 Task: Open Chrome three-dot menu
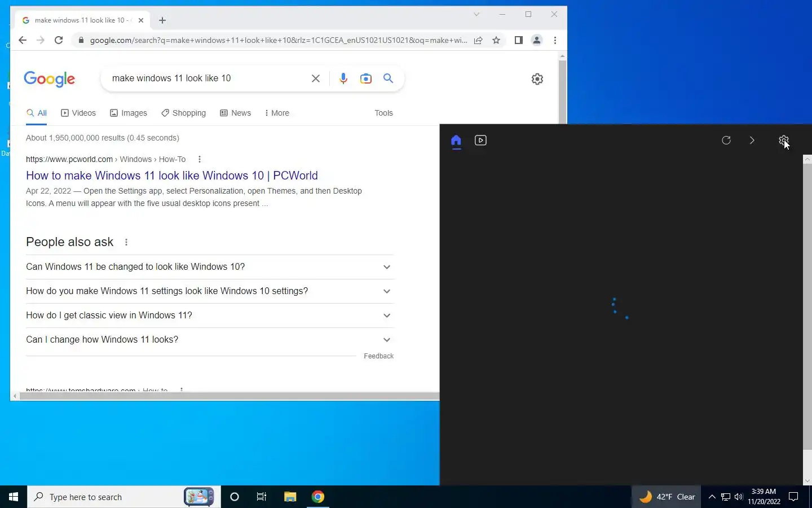coord(555,40)
